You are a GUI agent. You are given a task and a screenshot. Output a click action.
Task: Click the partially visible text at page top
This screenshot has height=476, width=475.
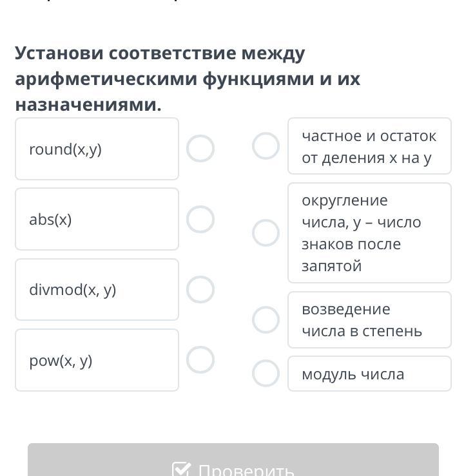pyautogui.click(x=97, y=2)
